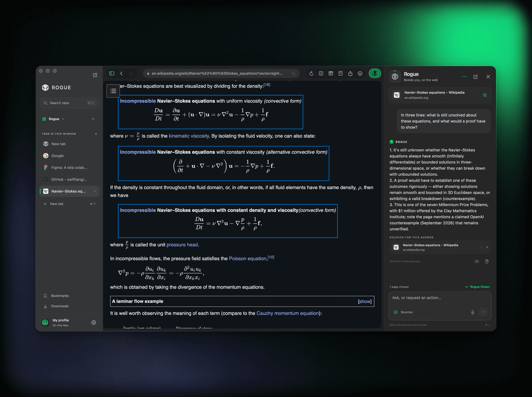Toggle the green Rogue assistant button
Screen dimensions: 532x397
click(375, 74)
